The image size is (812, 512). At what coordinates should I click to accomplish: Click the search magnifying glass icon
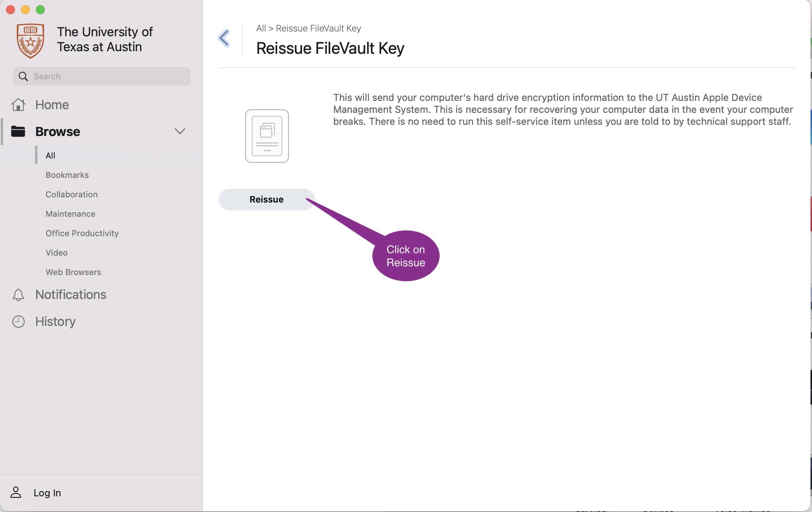(x=23, y=77)
